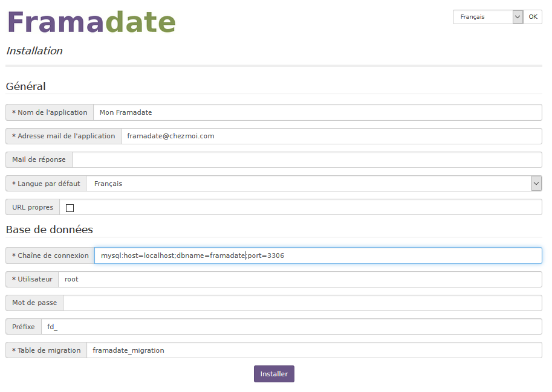552x392 pixels.
Task: Focus the Chaîne de connexion input
Action: click(x=318, y=255)
